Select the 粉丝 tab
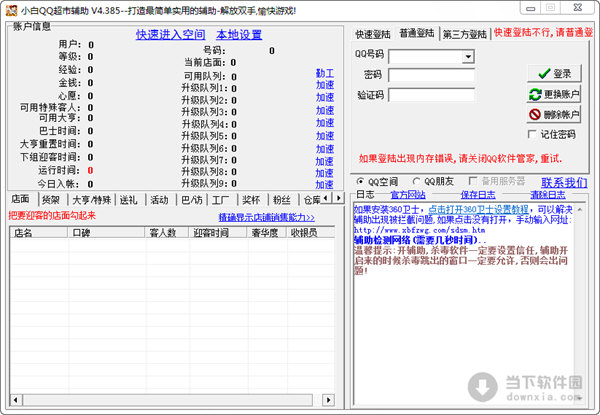 coord(282,200)
